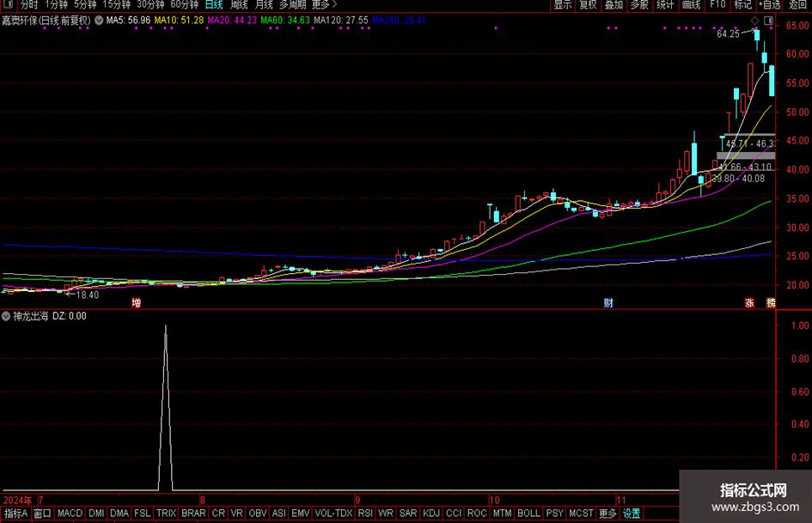Open the 指标A indicator tab
The height and width of the screenshot is (523, 812).
tap(16, 514)
